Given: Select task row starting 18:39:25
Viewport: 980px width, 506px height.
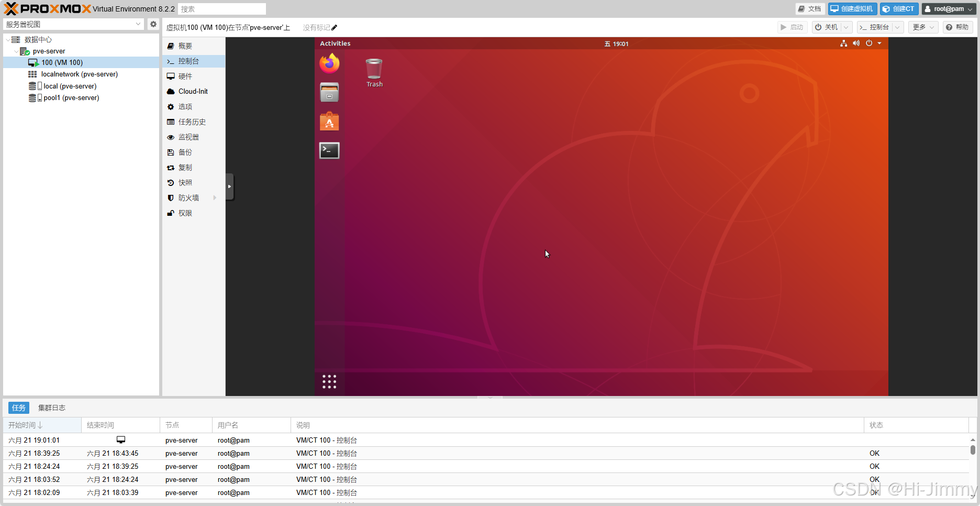Looking at the screenshot, I should click(x=486, y=453).
